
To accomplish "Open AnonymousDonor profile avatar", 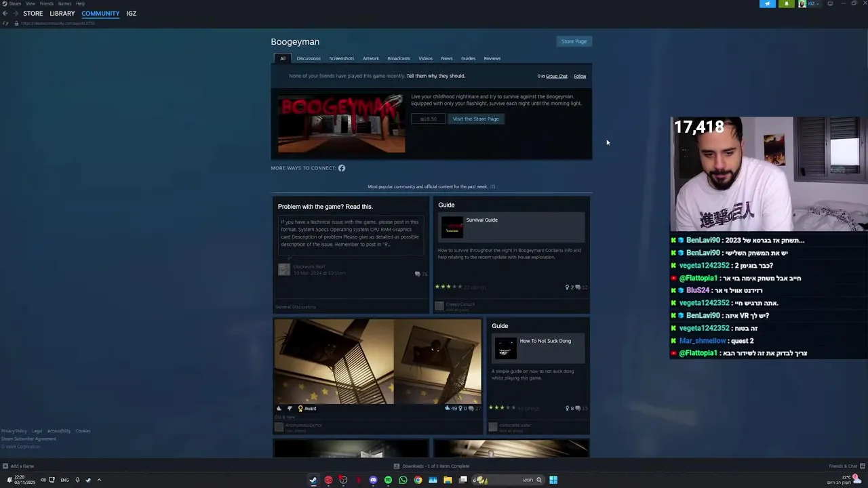I will click(279, 427).
